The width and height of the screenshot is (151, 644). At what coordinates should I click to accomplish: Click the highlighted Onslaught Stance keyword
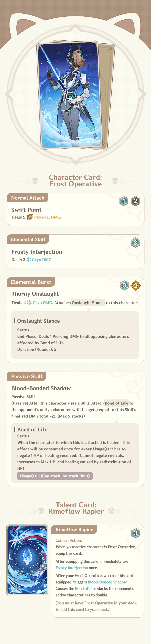(x=88, y=303)
